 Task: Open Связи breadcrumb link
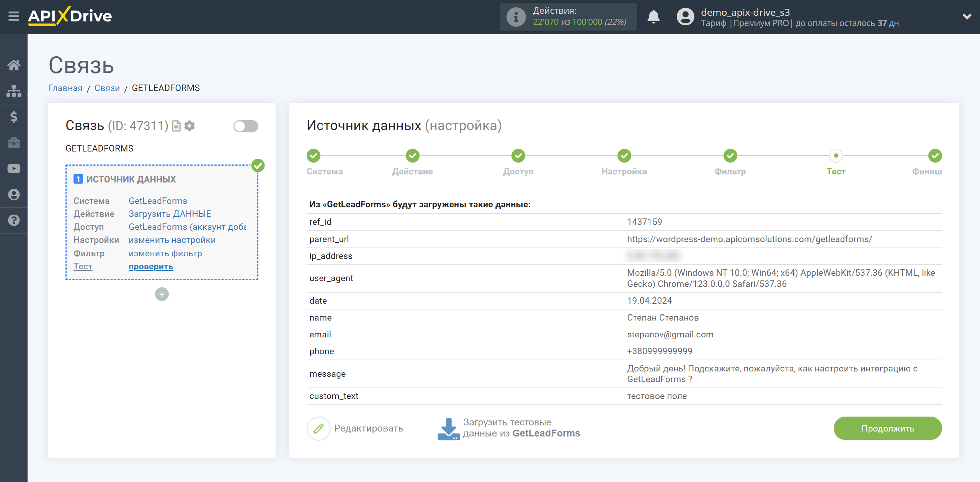coord(107,88)
